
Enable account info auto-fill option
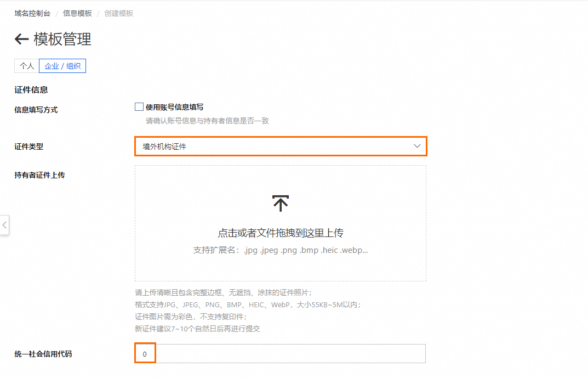click(x=139, y=106)
